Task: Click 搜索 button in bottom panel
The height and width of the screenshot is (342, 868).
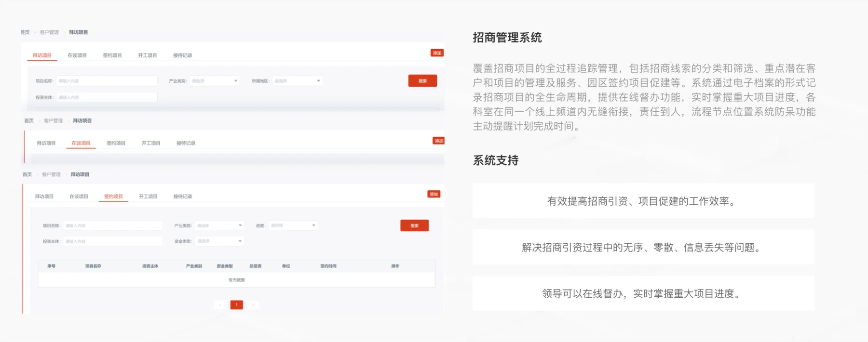Action: click(414, 225)
